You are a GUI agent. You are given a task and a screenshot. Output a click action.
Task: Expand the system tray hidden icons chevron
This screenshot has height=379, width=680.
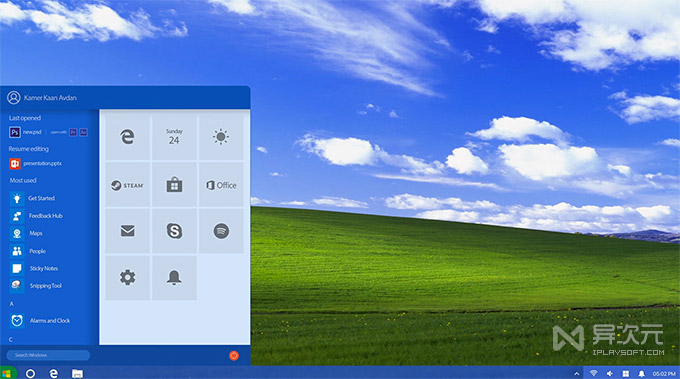pyautogui.click(x=576, y=373)
